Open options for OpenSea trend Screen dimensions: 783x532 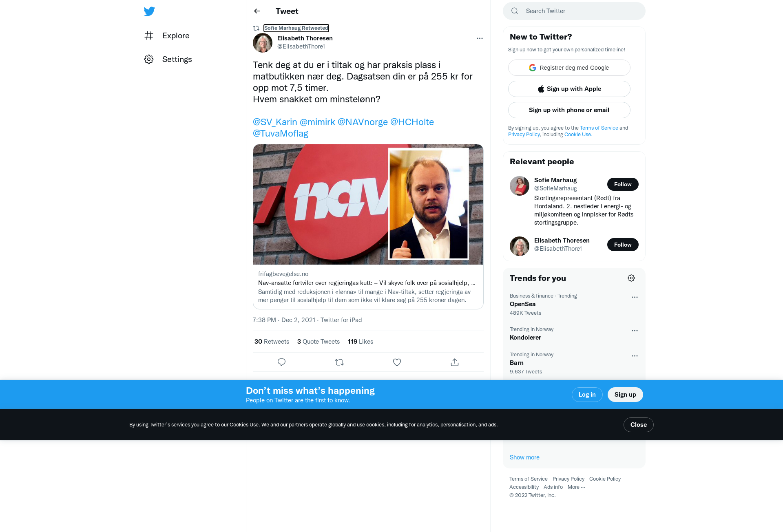pos(635,297)
